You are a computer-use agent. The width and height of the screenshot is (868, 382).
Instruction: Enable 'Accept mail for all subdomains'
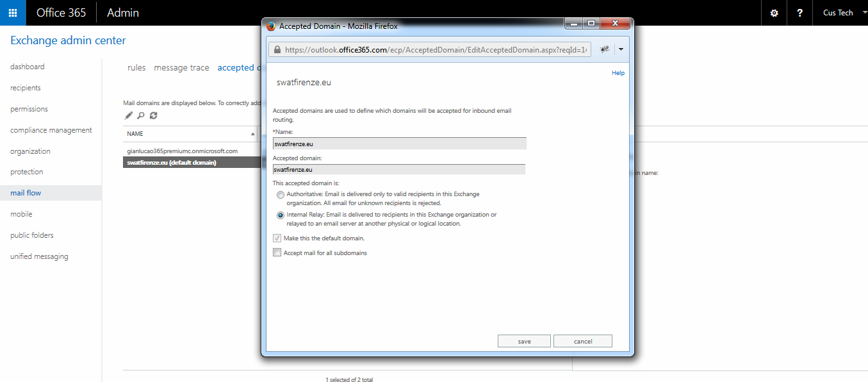click(x=277, y=253)
